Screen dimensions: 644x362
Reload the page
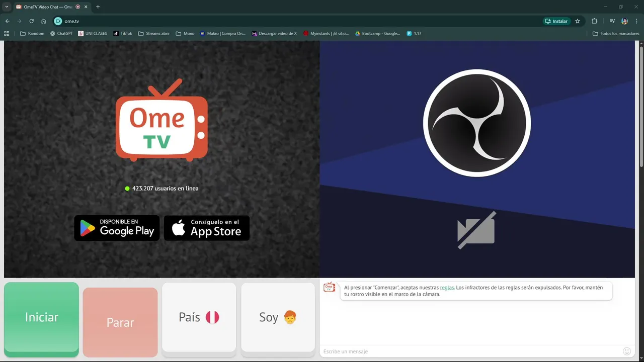click(x=31, y=21)
